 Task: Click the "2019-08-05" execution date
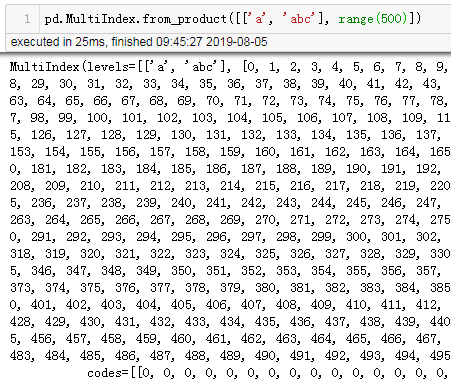tap(237, 42)
